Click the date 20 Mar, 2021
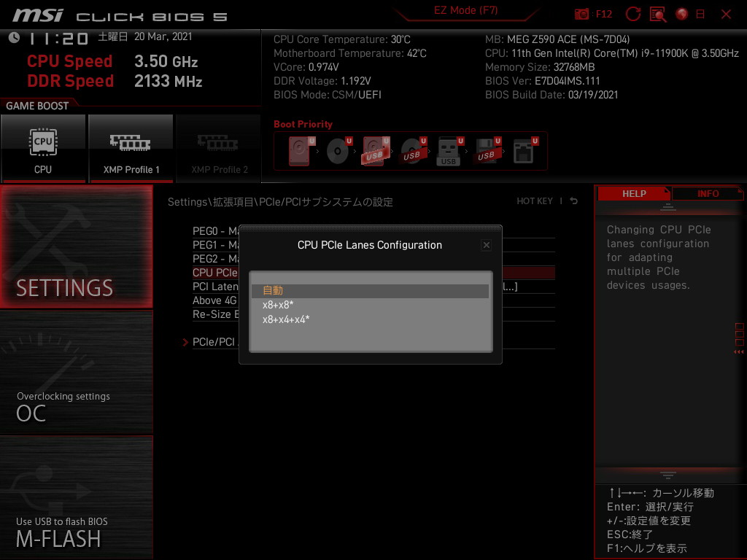The width and height of the screenshot is (747, 560). (x=163, y=36)
